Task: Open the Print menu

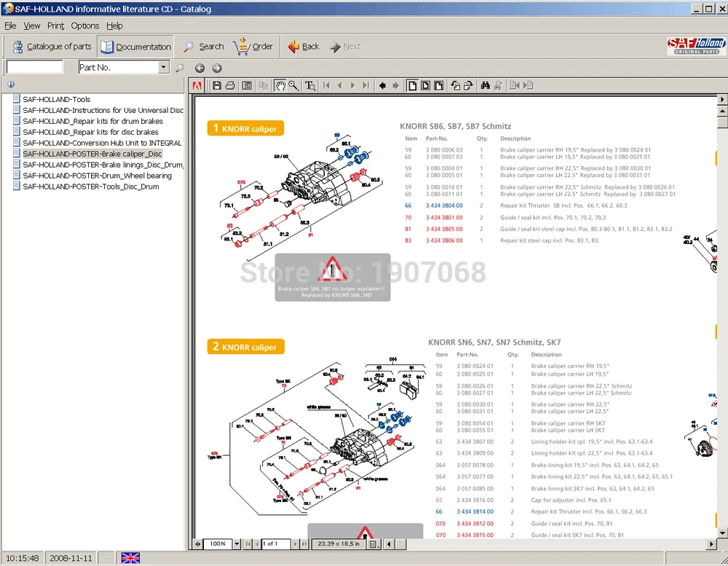Action: 56,25
